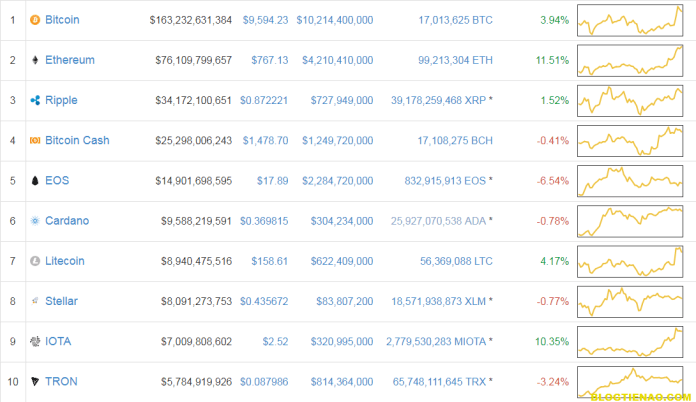The height and width of the screenshot is (402, 696).
Task: Open the Ethereum name link
Action: pos(70,60)
